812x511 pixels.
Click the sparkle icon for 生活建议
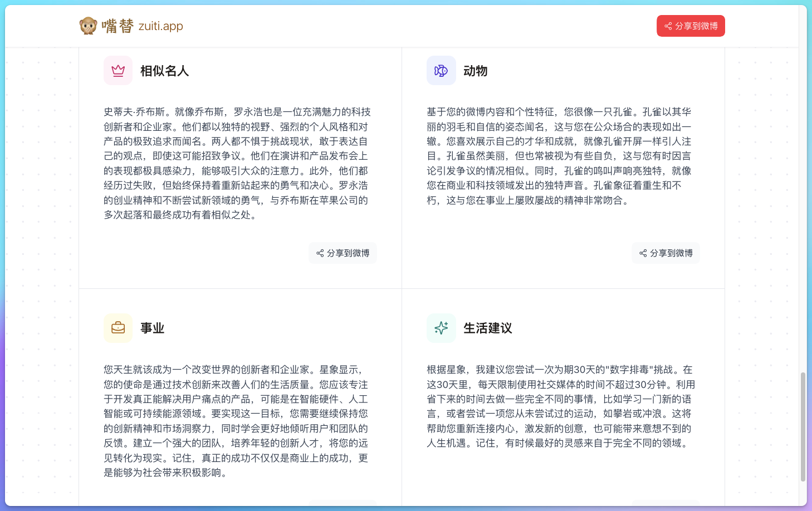pos(441,328)
